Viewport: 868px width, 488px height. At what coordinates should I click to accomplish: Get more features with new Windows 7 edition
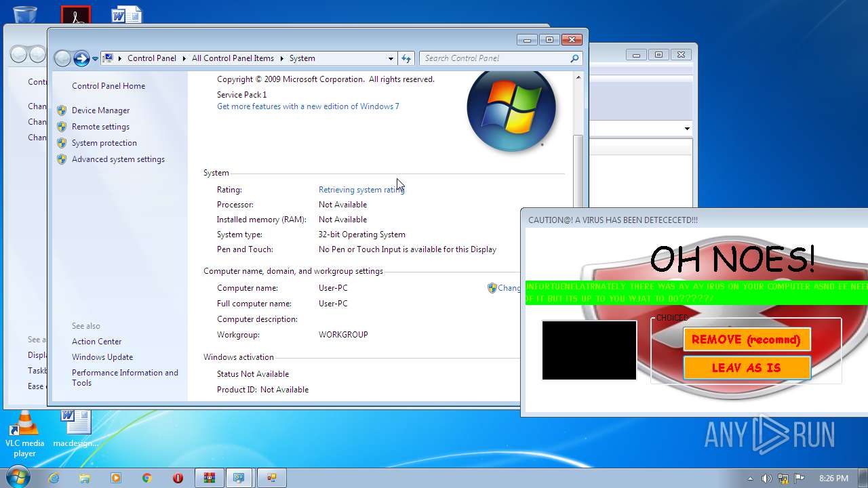click(x=308, y=106)
